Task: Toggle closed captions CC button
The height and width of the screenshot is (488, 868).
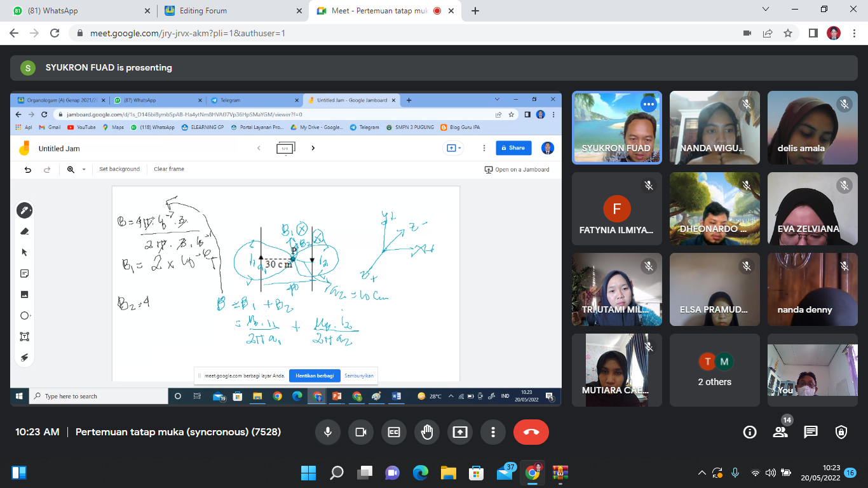Action: tap(394, 432)
